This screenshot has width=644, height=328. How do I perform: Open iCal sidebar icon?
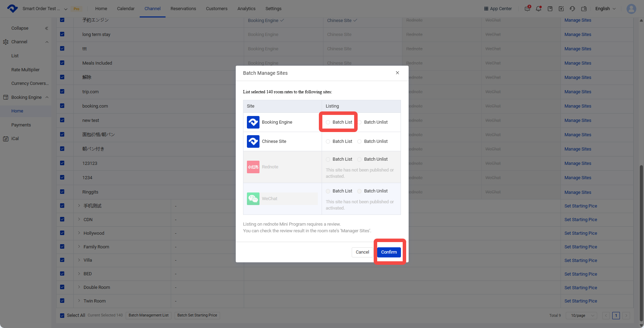pos(6,139)
